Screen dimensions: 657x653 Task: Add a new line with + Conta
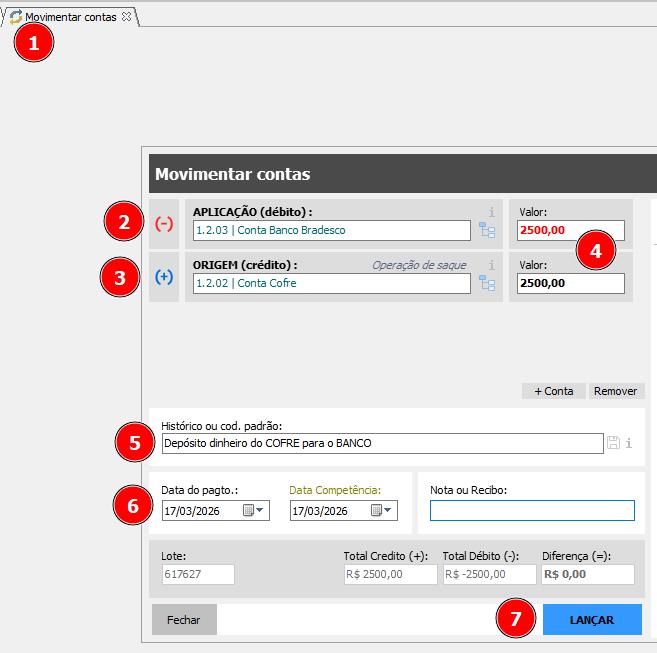(x=553, y=391)
